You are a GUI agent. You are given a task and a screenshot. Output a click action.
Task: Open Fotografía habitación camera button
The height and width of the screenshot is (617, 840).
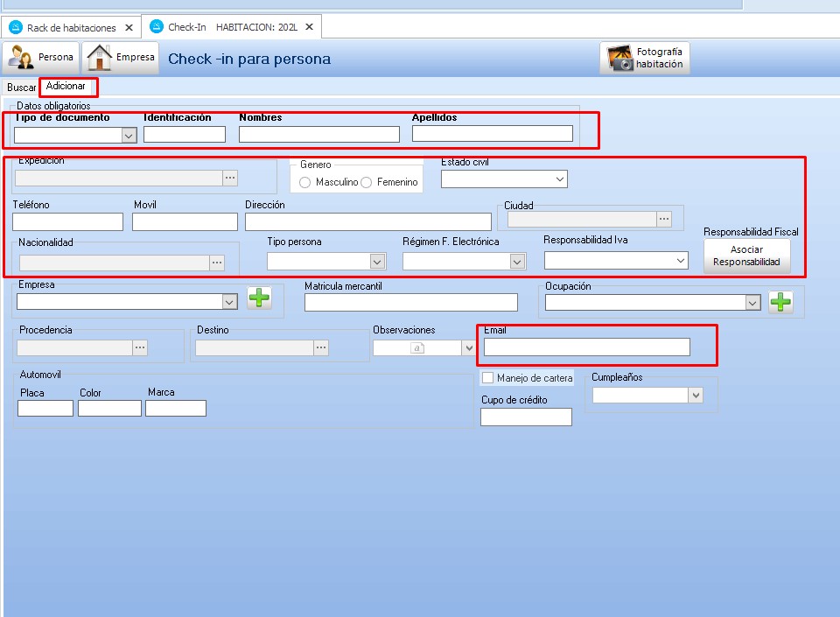(x=645, y=58)
